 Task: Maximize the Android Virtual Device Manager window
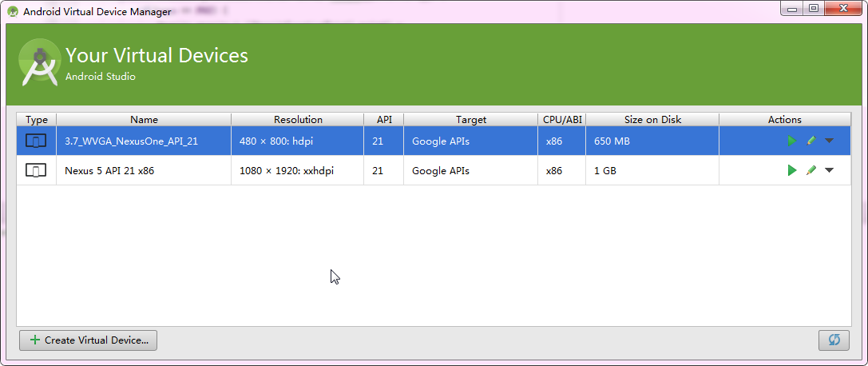point(813,8)
